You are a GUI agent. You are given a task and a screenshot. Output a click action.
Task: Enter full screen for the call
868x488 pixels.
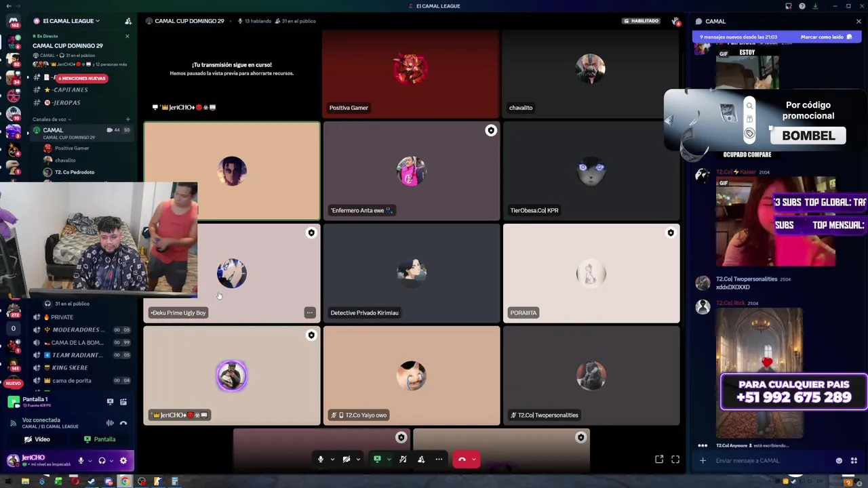(x=675, y=459)
